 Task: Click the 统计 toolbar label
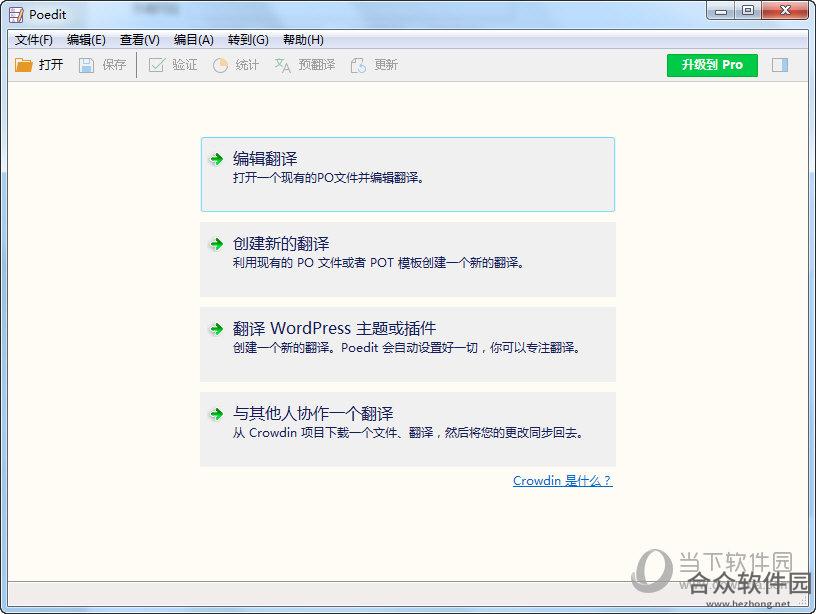click(x=247, y=65)
